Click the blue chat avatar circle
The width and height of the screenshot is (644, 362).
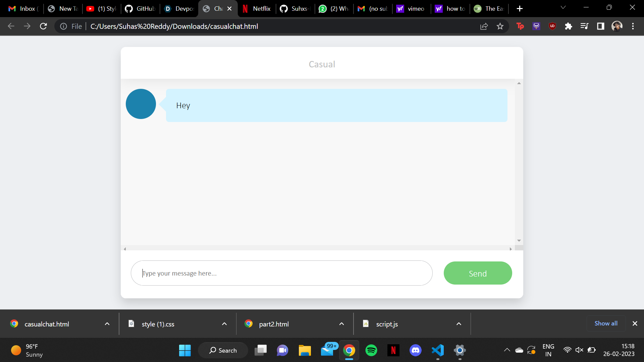point(141,104)
